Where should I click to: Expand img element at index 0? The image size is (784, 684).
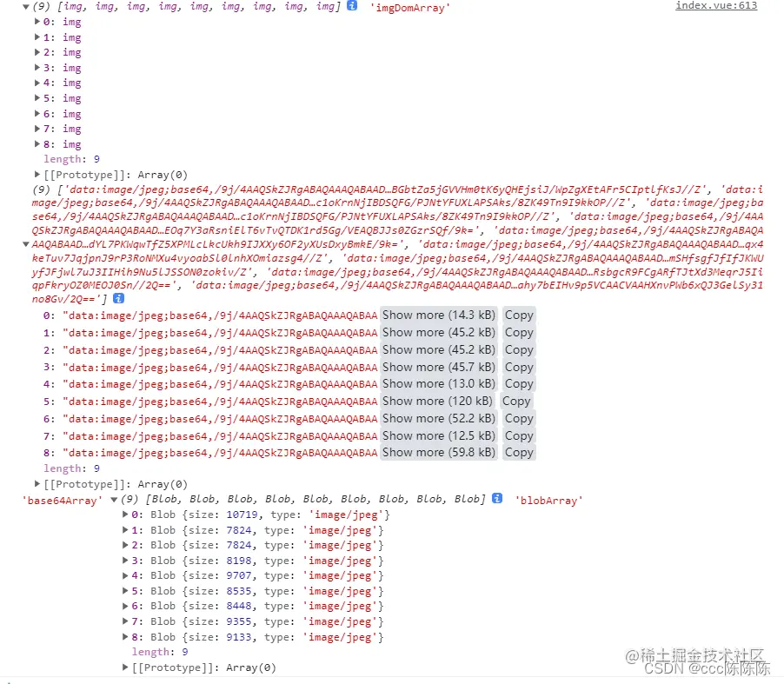pos(37,22)
